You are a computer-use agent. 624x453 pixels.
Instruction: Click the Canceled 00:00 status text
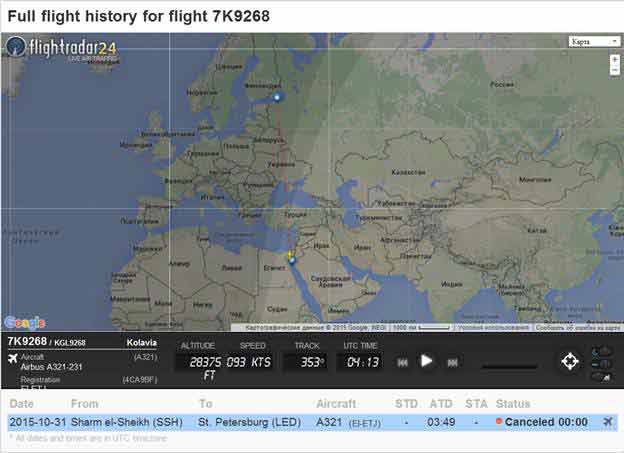point(545,422)
